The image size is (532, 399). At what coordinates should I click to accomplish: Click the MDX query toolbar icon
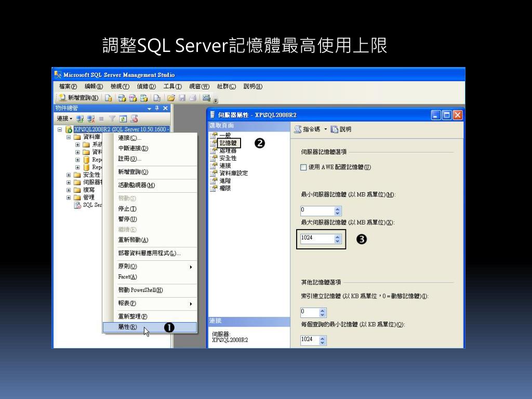click(122, 98)
